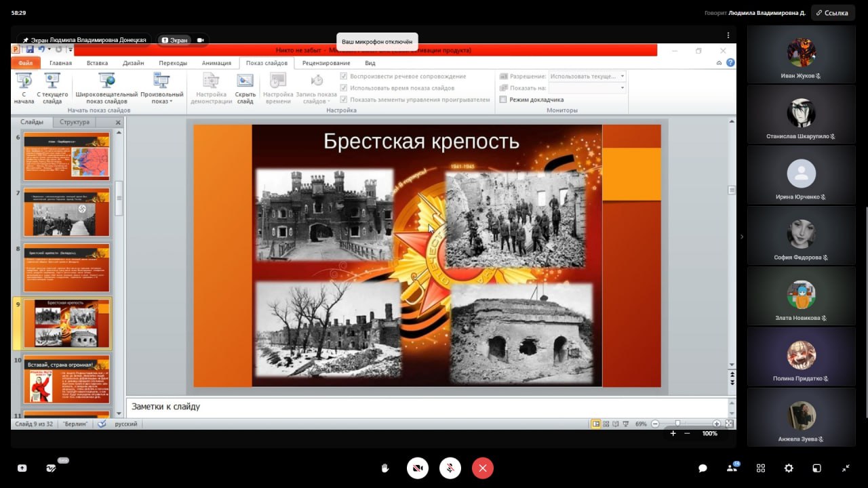
Task: Open meeting settings gear
Action: point(789,468)
